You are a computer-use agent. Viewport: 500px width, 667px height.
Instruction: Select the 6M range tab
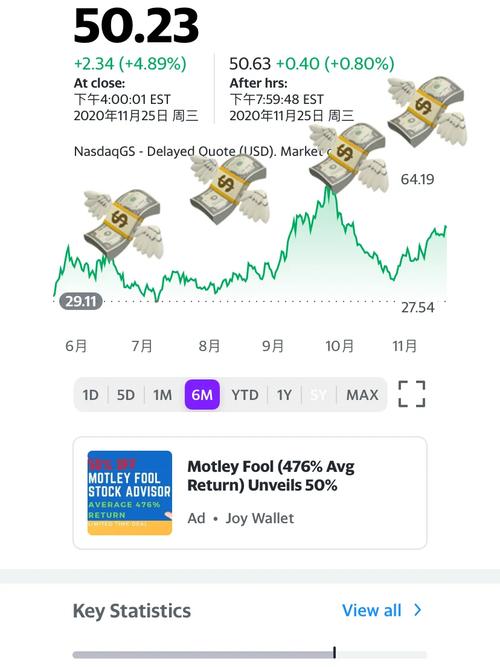pyautogui.click(x=202, y=395)
